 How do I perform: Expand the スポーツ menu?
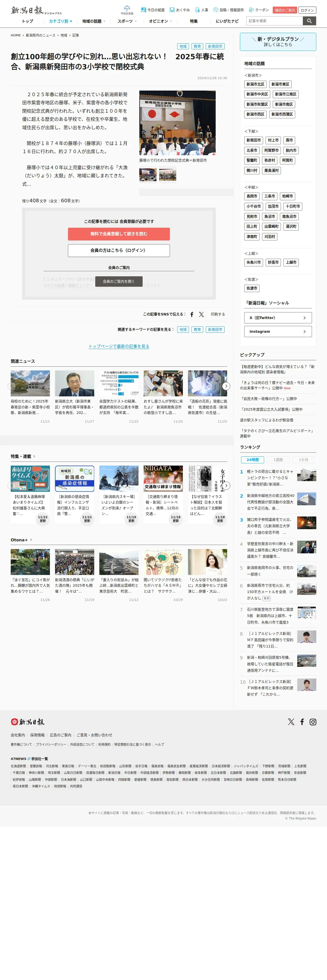click(127, 21)
